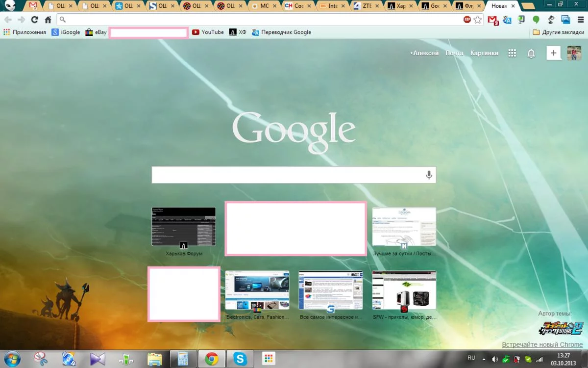Screen dimensions: 588x368
Task: Click the Google+ share plus button
Action: [x=554, y=53]
